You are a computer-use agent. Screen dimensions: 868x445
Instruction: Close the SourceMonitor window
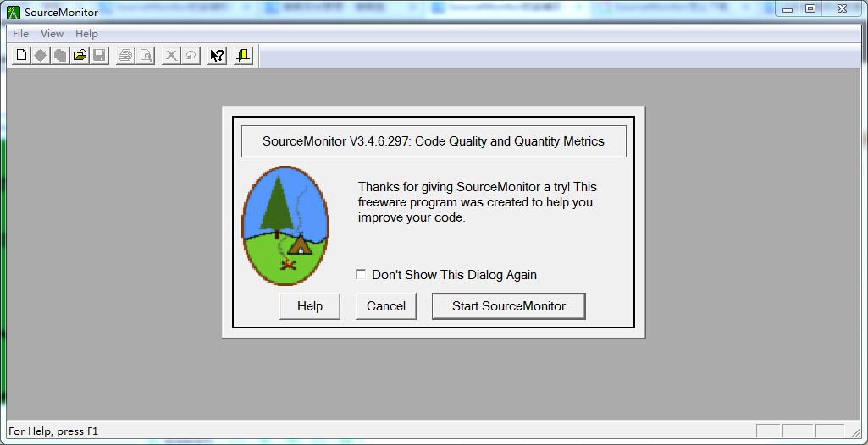pyautogui.click(x=843, y=8)
